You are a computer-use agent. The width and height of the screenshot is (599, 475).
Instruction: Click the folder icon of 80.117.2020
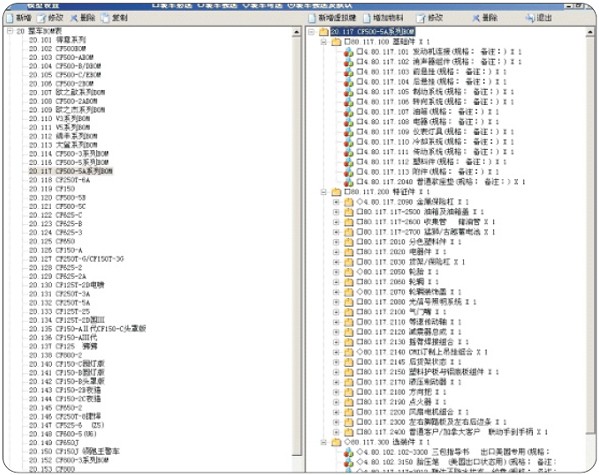click(x=348, y=252)
